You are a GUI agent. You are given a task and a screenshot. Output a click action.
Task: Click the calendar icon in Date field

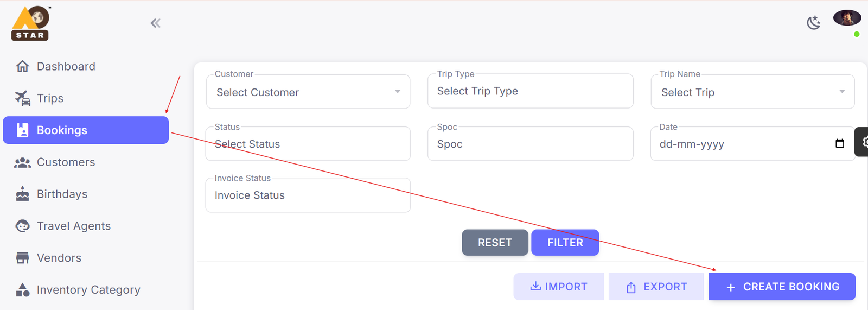click(840, 144)
